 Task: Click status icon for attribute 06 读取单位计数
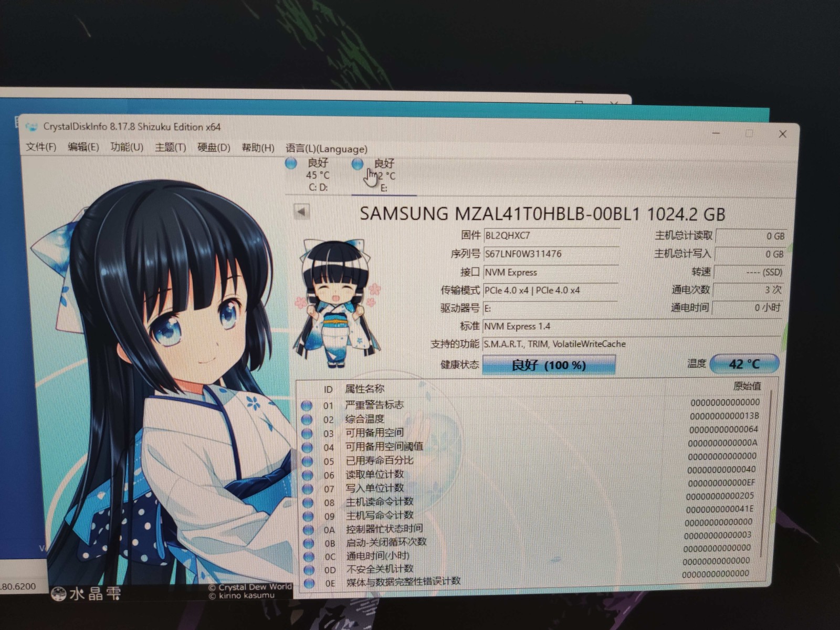308,475
